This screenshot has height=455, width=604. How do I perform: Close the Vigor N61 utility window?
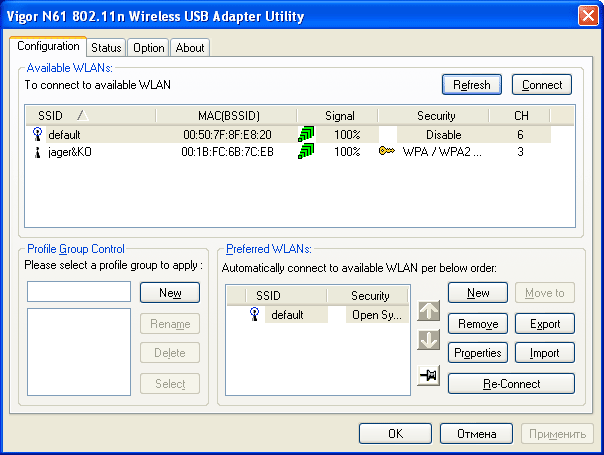(588, 16)
